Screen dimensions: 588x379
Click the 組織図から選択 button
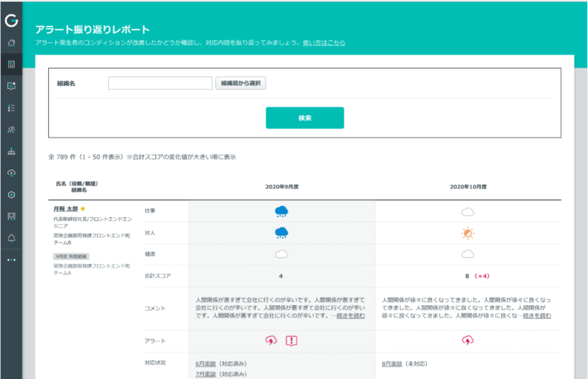[240, 83]
